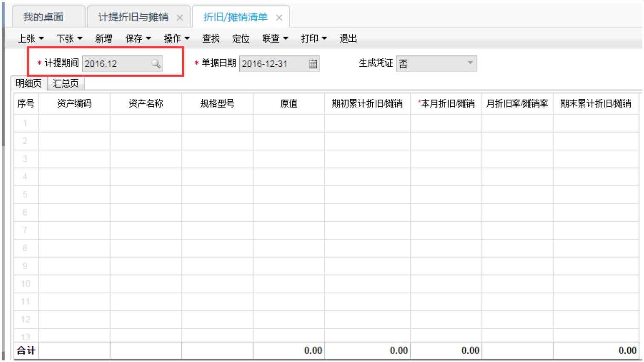The height and width of the screenshot is (362, 644).
Task: Click the 新增 button
Action: [103, 39]
